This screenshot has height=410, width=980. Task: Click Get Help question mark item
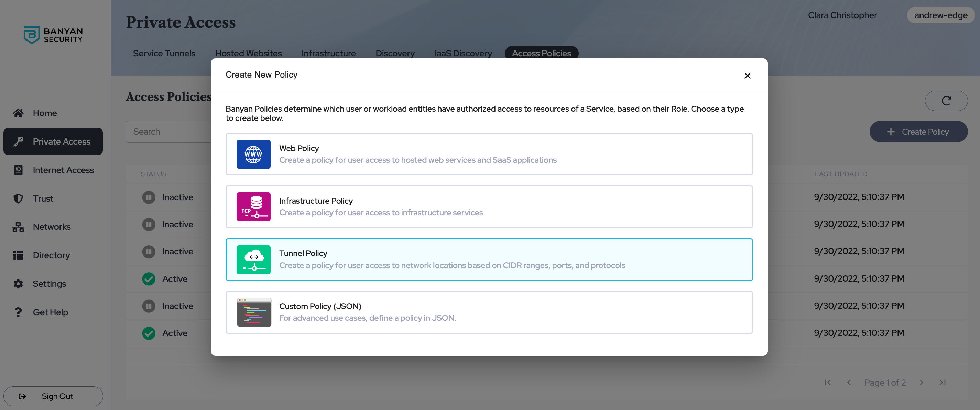[50, 312]
